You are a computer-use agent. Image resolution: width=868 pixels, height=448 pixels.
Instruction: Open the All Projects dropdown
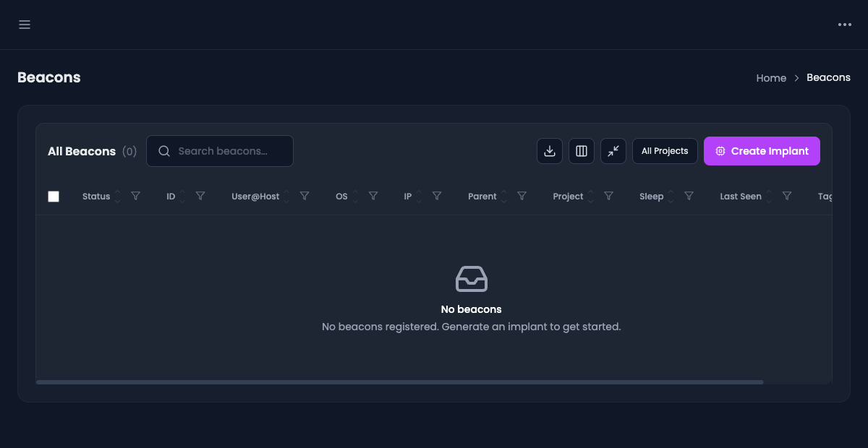(665, 151)
